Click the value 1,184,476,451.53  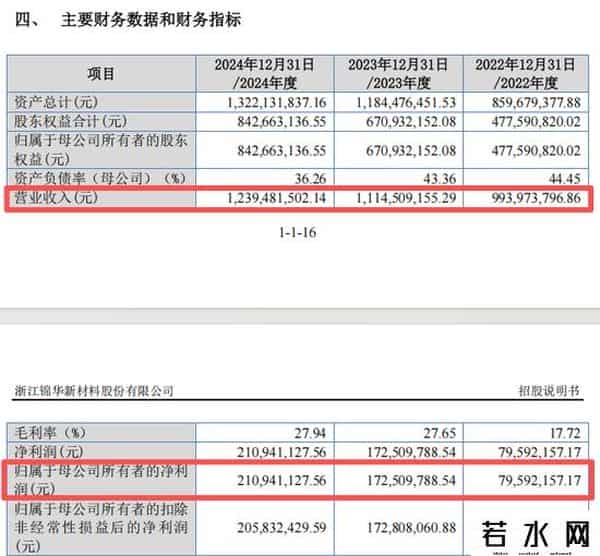point(406,103)
